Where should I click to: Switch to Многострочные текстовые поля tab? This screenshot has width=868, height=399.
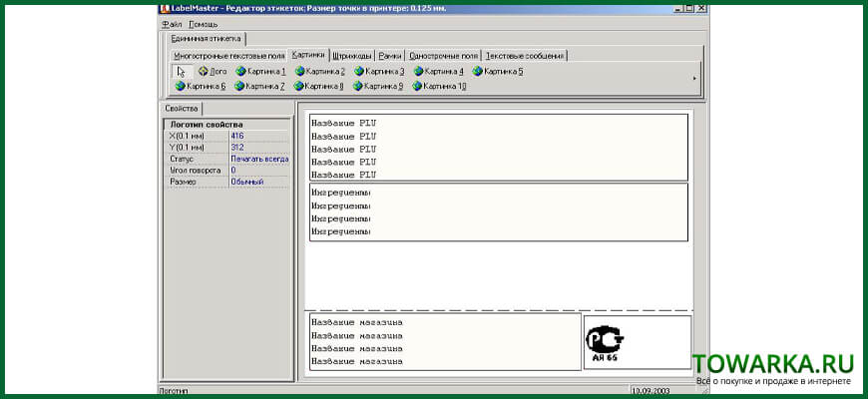click(229, 56)
